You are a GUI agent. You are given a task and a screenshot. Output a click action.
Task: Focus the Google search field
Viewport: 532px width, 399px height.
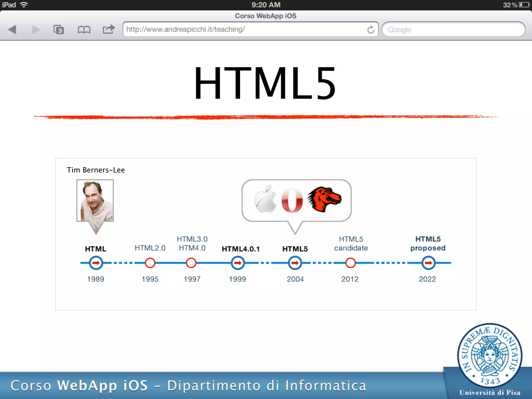coord(453,30)
